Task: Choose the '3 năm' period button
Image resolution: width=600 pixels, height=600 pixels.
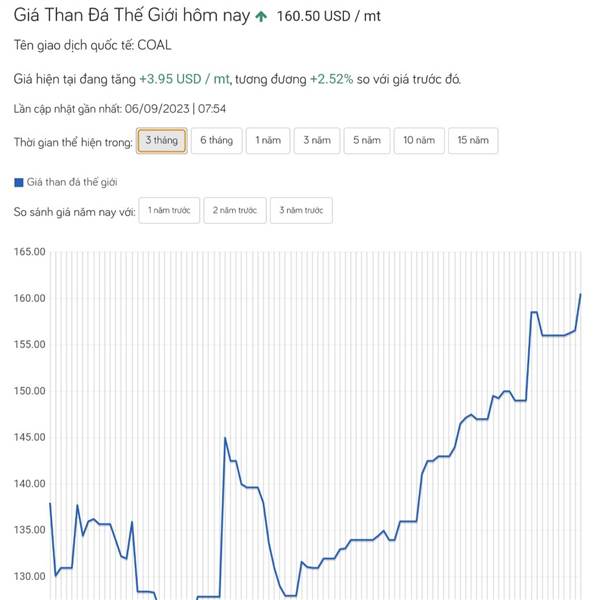Action: pyautogui.click(x=317, y=140)
